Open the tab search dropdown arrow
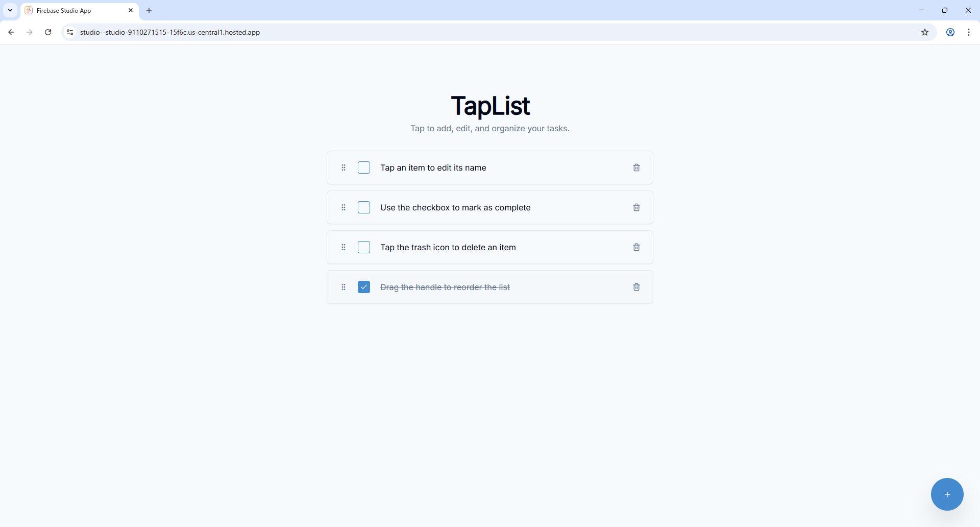Image resolution: width=980 pixels, height=527 pixels. click(10, 10)
